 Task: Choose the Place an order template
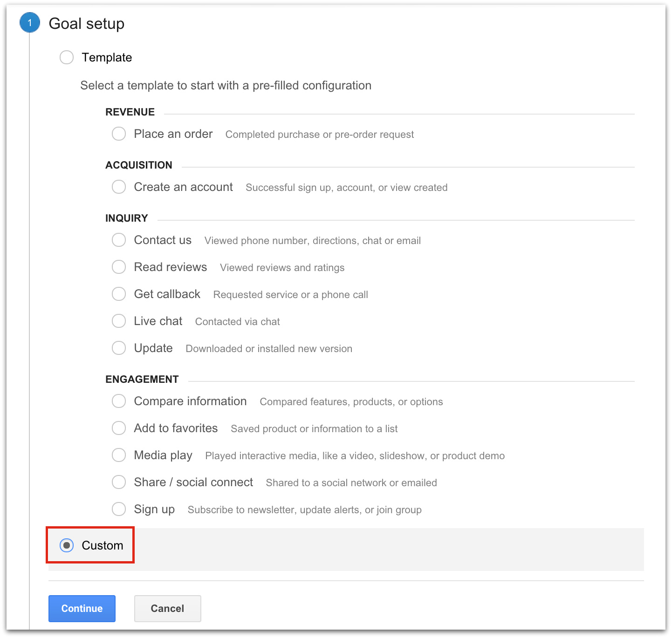click(x=119, y=134)
